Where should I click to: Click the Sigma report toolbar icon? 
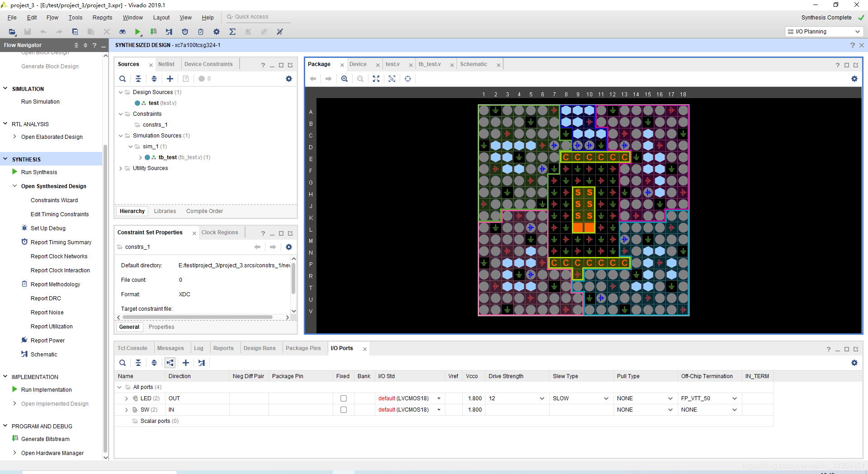pyautogui.click(x=232, y=32)
